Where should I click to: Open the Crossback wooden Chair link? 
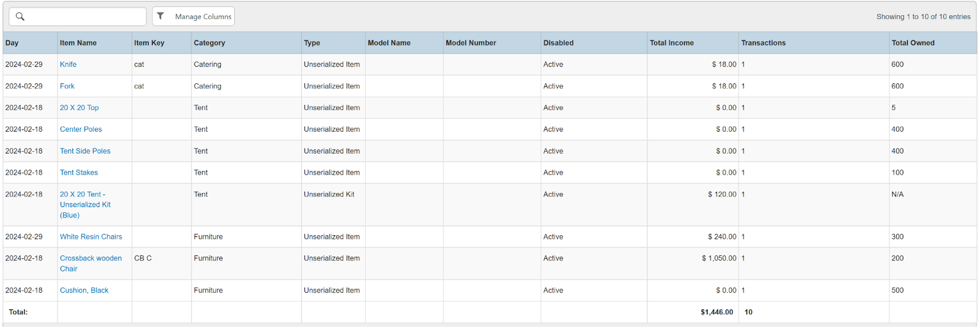(x=91, y=258)
